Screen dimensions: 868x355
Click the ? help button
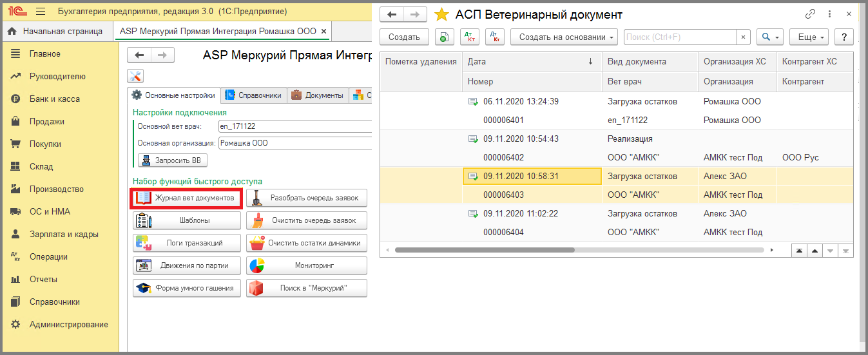tap(844, 37)
